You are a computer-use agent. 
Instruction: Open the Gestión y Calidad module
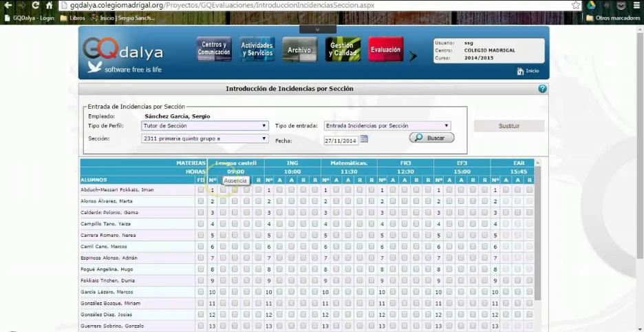coord(343,50)
